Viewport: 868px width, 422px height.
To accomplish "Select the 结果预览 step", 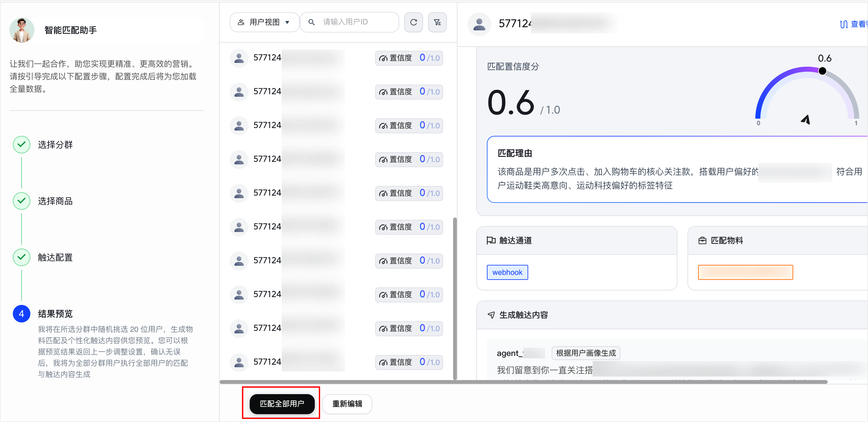I will [x=55, y=313].
